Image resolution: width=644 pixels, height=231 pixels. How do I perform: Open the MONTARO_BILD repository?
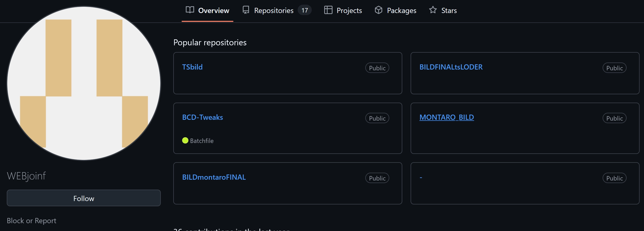click(x=447, y=117)
